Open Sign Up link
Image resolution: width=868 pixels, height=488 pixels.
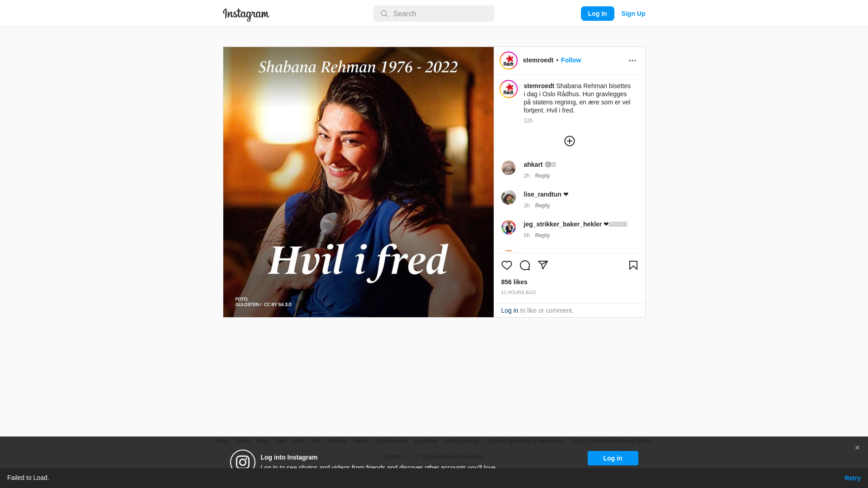coord(633,14)
